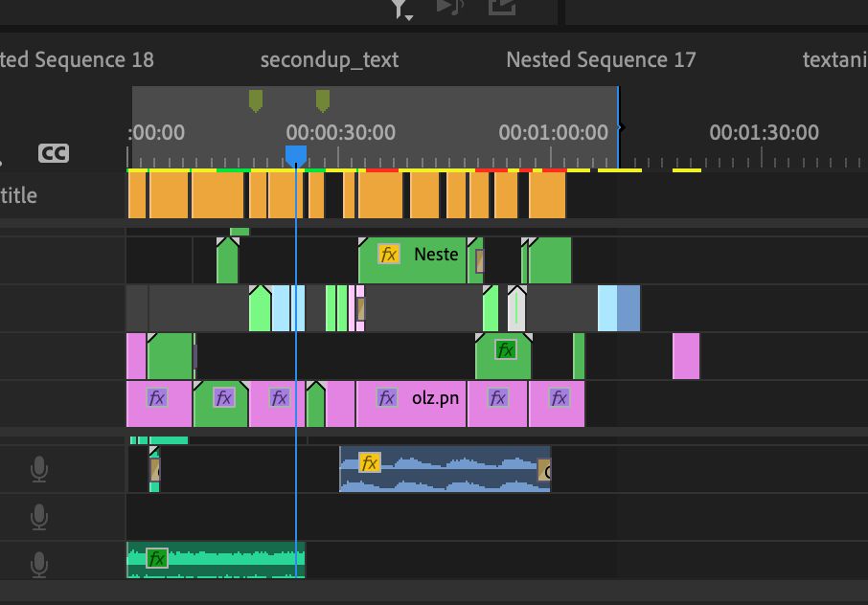The image size is (868, 605).
Task: Click the fx badge on green clip in pink track
Action: [x=223, y=397]
